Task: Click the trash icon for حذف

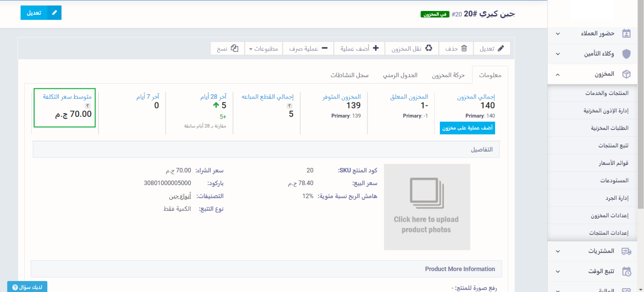Action: tap(464, 49)
